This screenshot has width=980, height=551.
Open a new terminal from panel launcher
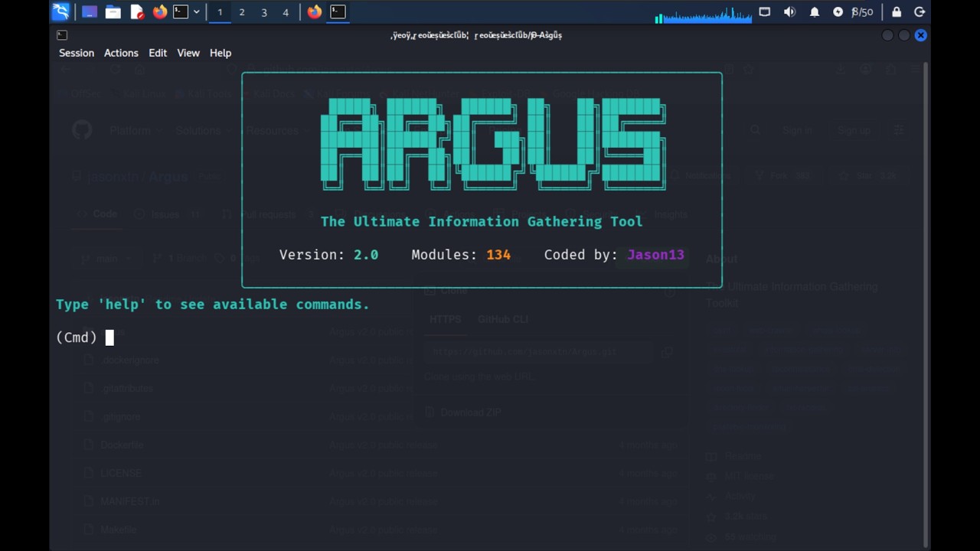pyautogui.click(x=181, y=11)
